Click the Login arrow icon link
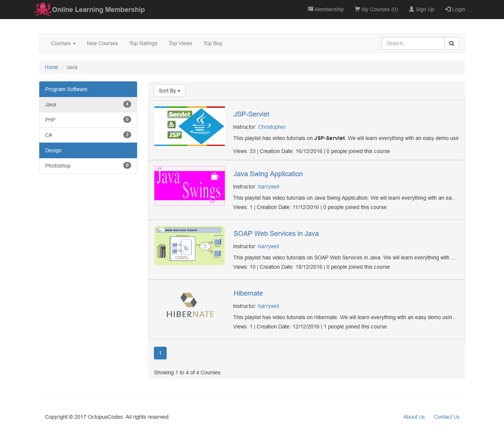This screenshot has height=443, width=504. tap(455, 9)
